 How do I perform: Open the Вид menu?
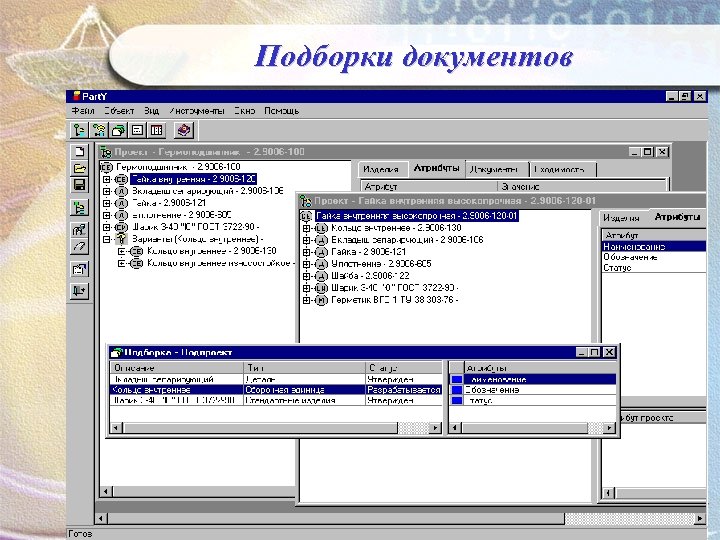pyautogui.click(x=152, y=111)
